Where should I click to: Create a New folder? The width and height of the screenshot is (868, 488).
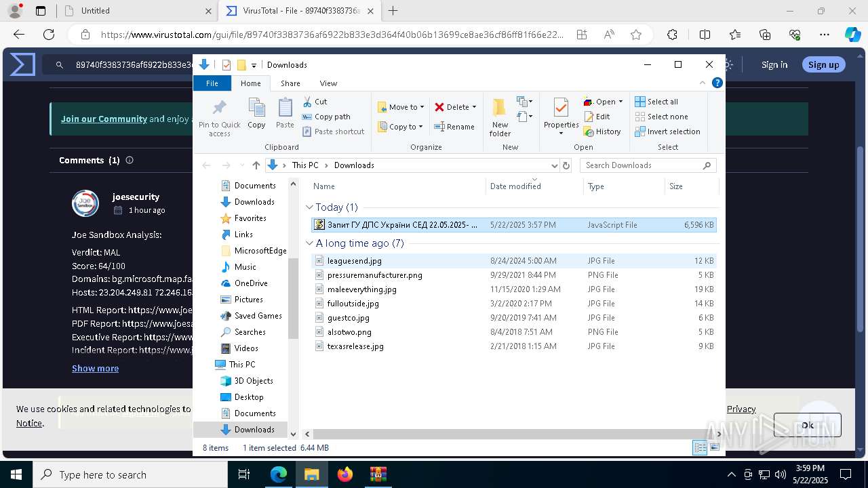(x=500, y=117)
